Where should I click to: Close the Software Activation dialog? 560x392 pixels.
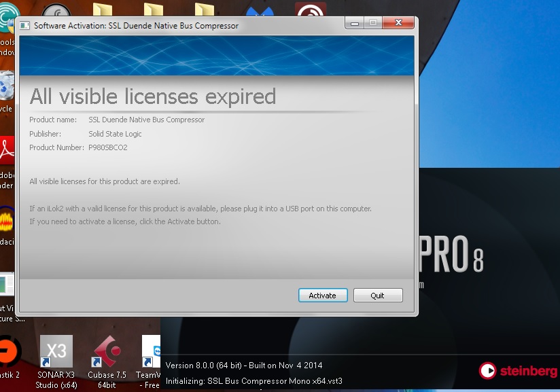(x=398, y=23)
